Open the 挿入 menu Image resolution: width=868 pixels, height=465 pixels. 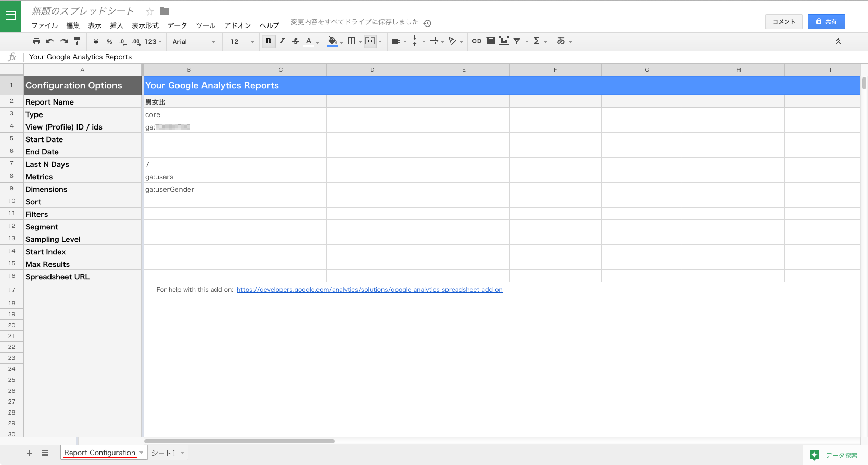click(117, 25)
